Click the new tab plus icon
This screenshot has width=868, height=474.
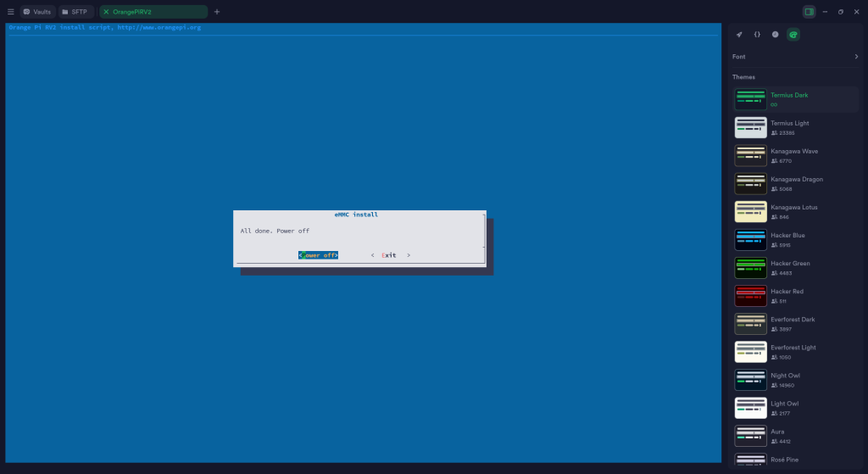click(x=217, y=12)
